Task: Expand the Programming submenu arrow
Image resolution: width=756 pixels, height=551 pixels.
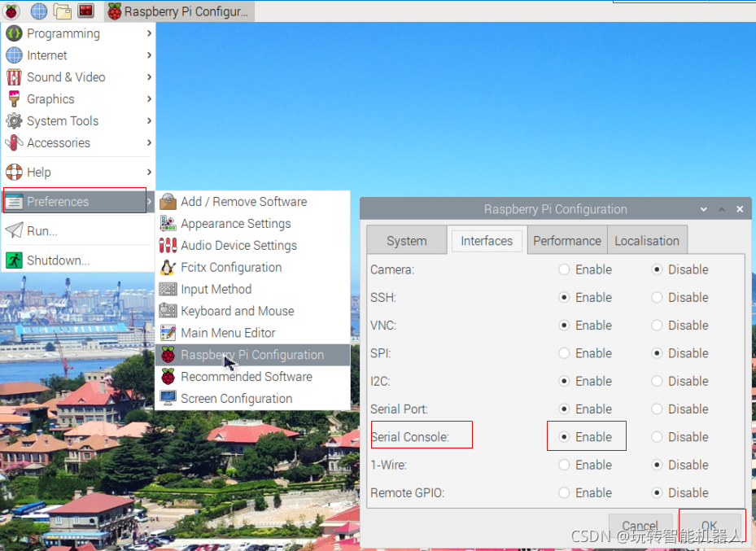Action: [x=149, y=33]
